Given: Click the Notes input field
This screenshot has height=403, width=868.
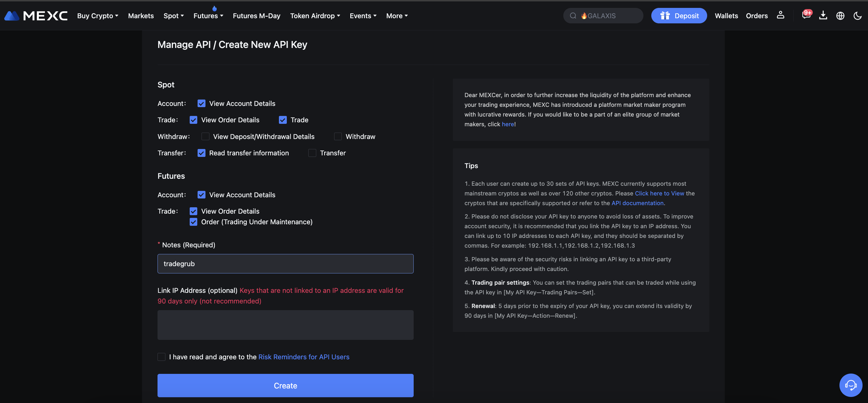Looking at the screenshot, I should pos(285,263).
